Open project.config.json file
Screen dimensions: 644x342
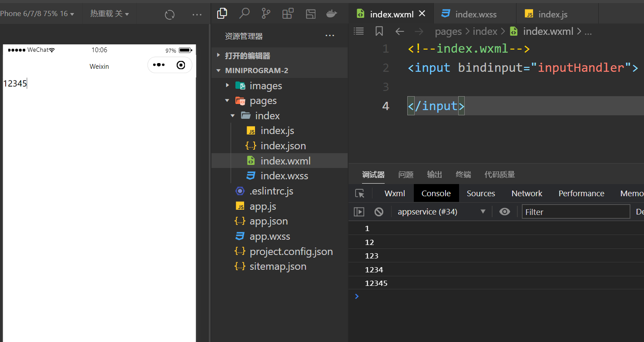279,251
